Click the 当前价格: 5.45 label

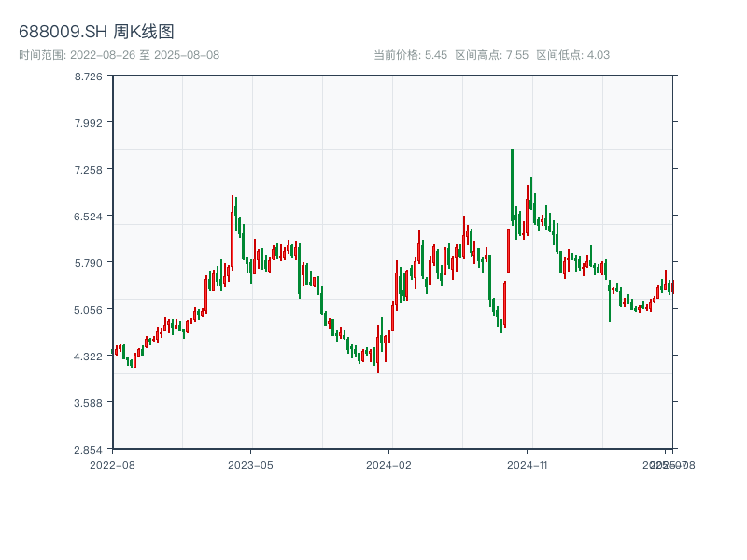click(x=410, y=55)
